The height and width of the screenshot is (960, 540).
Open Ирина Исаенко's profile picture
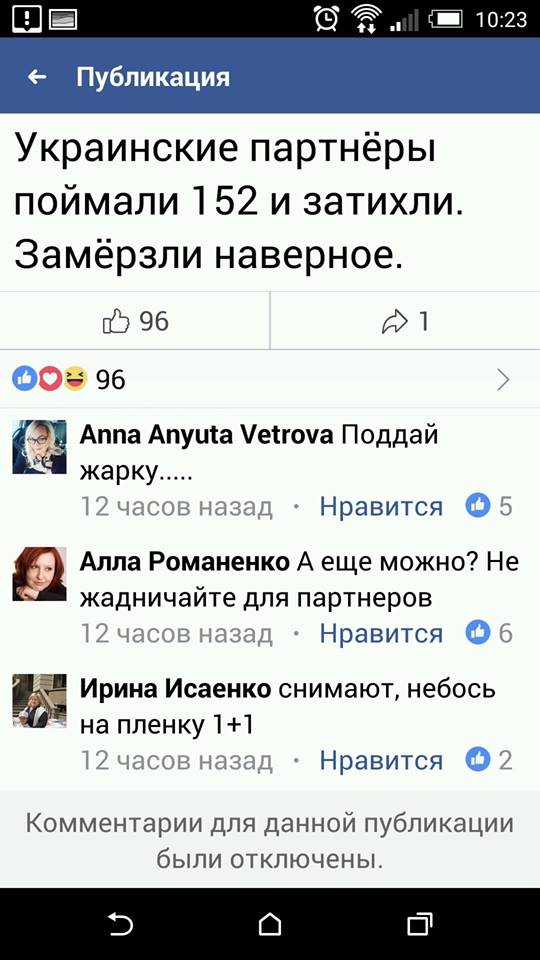coord(39,700)
